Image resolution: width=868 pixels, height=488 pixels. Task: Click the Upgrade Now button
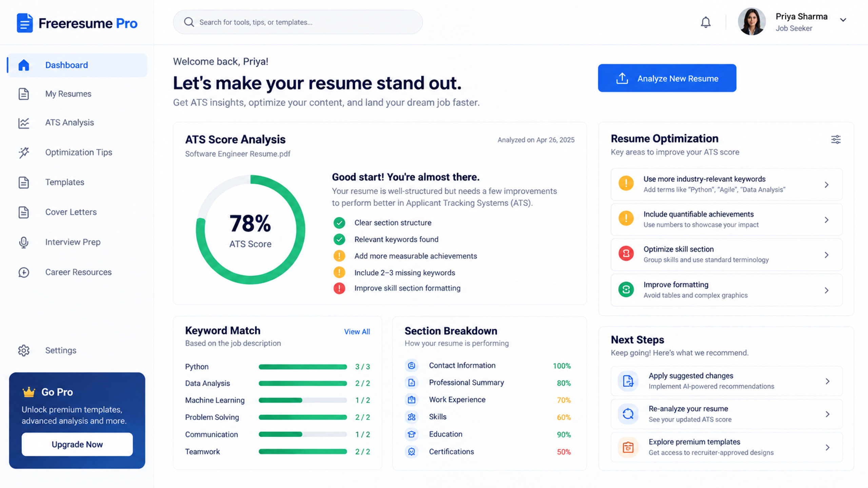pos(77,444)
